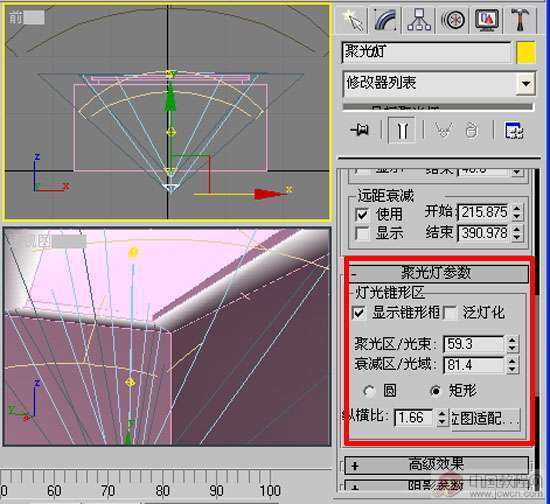Open the yellow object color swatch
The width and height of the screenshot is (550, 504).
tap(526, 53)
